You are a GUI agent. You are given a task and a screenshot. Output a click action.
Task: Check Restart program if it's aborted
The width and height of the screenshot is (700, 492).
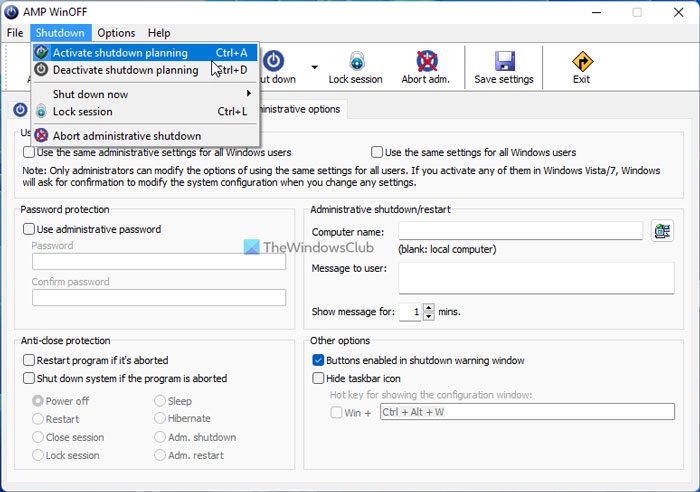pos(29,360)
